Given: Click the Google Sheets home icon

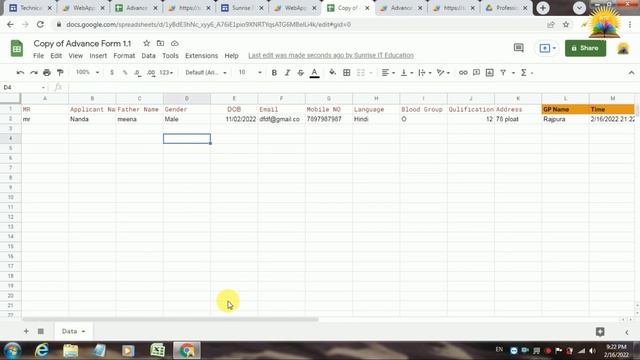Looking at the screenshot, I should point(17,49).
